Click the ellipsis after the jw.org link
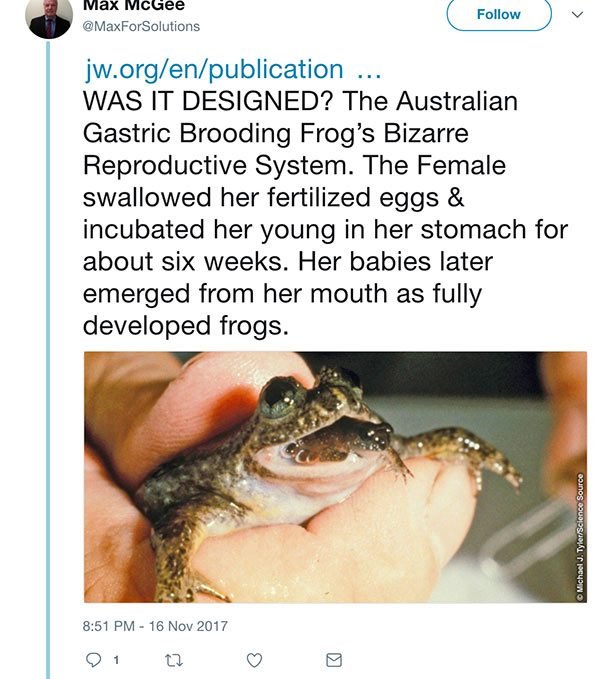610x679 pixels. click(x=369, y=70)
